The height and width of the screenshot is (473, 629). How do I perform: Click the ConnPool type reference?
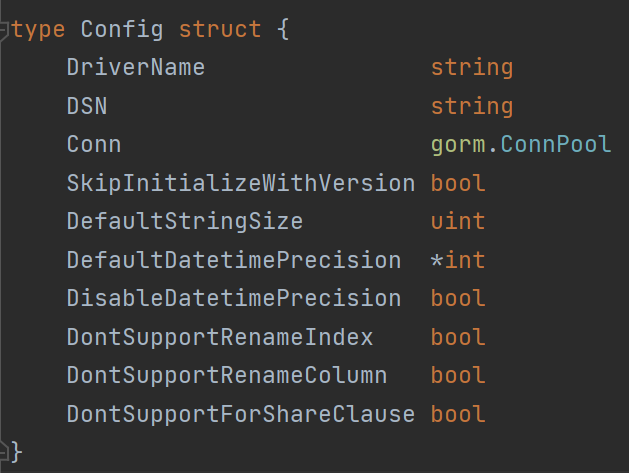pos(555,145)
